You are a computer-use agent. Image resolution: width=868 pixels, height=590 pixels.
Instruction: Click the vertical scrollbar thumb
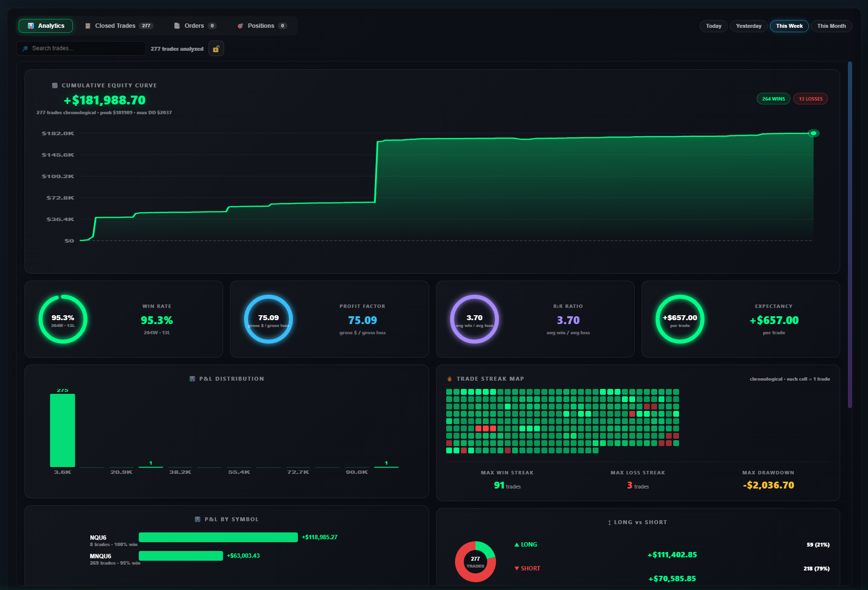tap(850, 234)
